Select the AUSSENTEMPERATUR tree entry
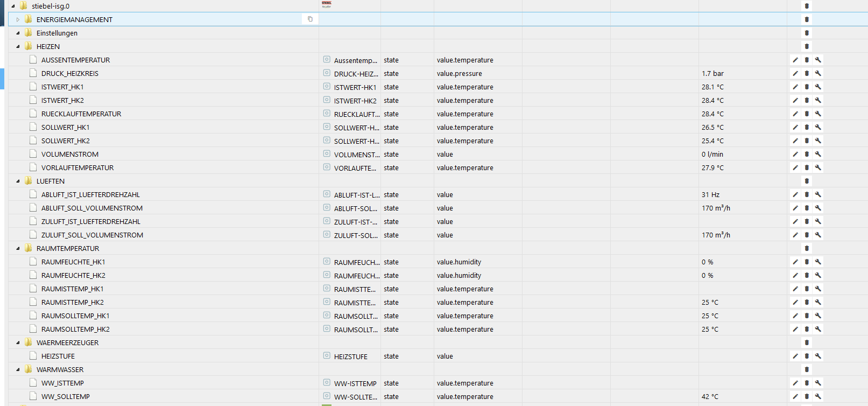 click(x=75, y=60)
